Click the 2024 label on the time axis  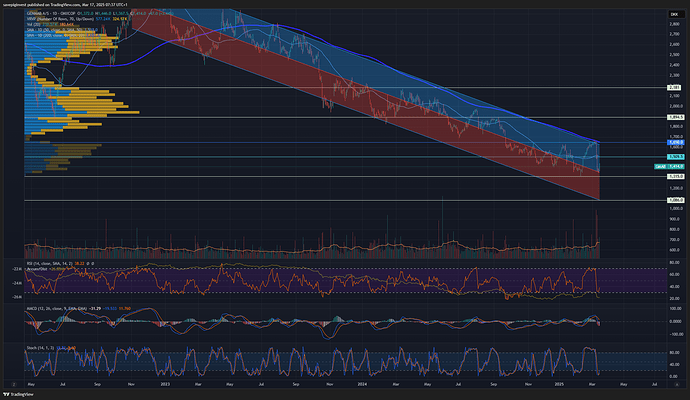coord(362,384)
